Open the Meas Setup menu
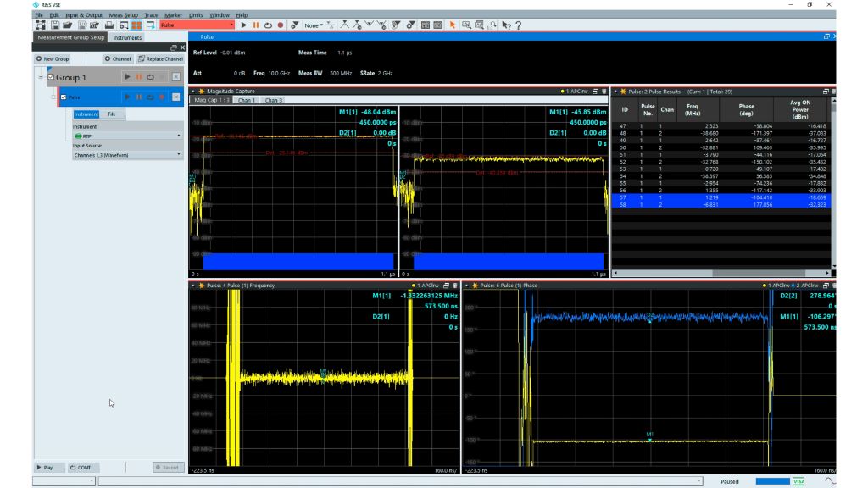Image resolution: width=868 pixels, height=488 pixels. (x=123, y=14)
